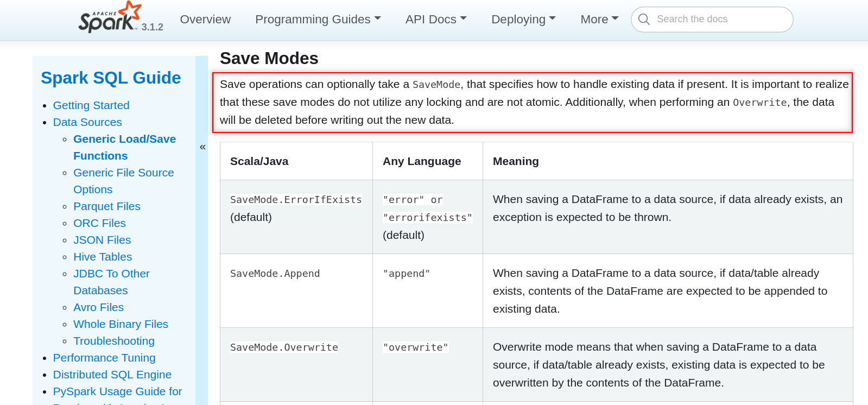Viewport: 868px width, 405px height.
Task: Open the Getting Started link
Action: tap(91, 105)
